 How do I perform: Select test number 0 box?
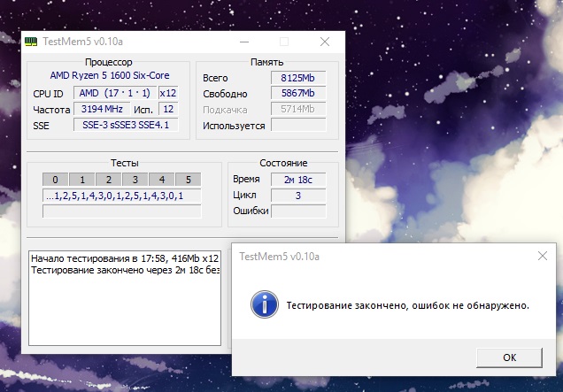[x=55, y=180]
